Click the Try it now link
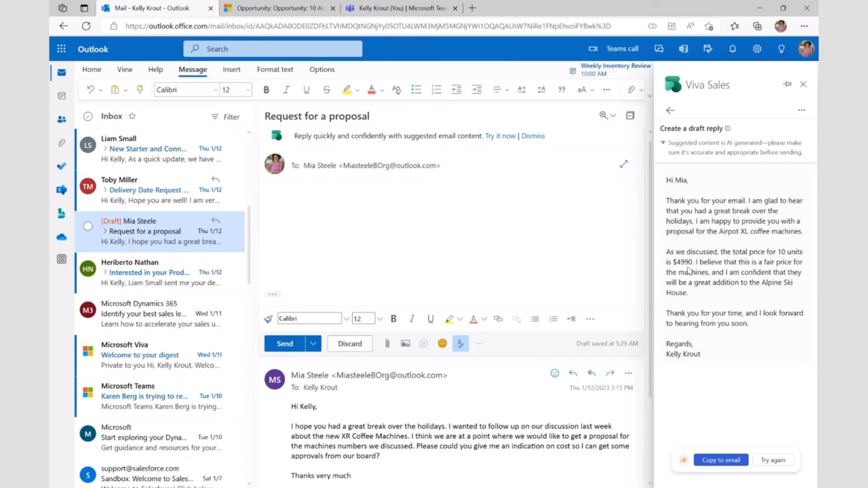 [500, 136]
